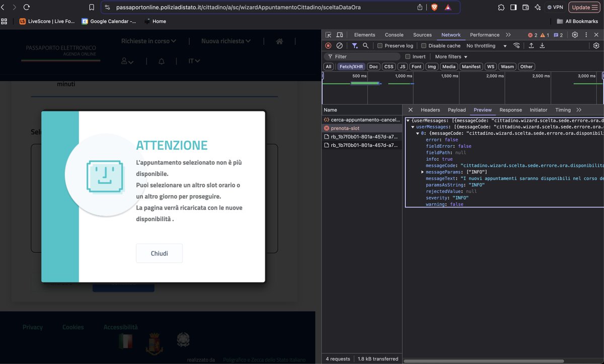The height and width of the screenshot is (364, 604).
Task: Import HAR file upload icon
Action: [x=531, y=46]
